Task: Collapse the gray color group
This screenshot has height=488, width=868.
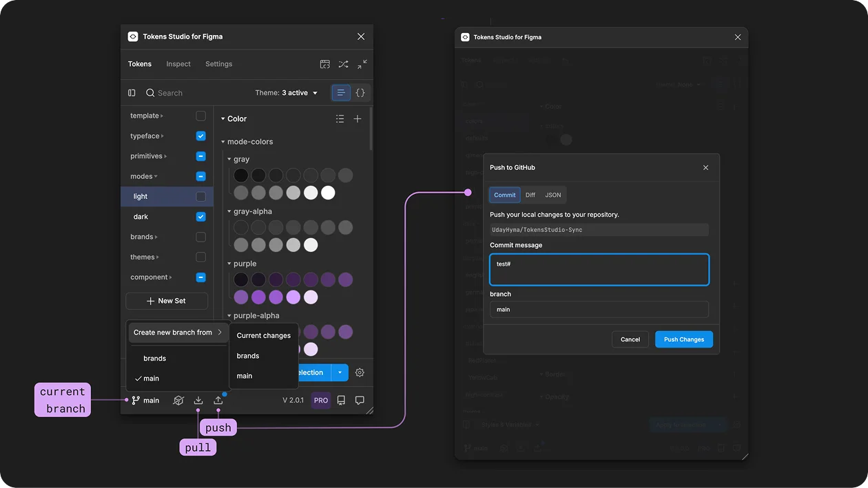Action: tap(229, 159)
